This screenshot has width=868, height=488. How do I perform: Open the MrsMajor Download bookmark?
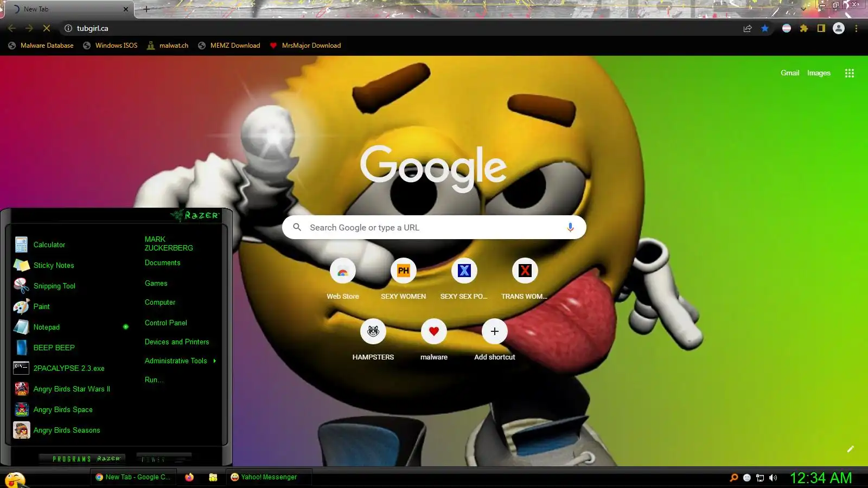point(305,46)
